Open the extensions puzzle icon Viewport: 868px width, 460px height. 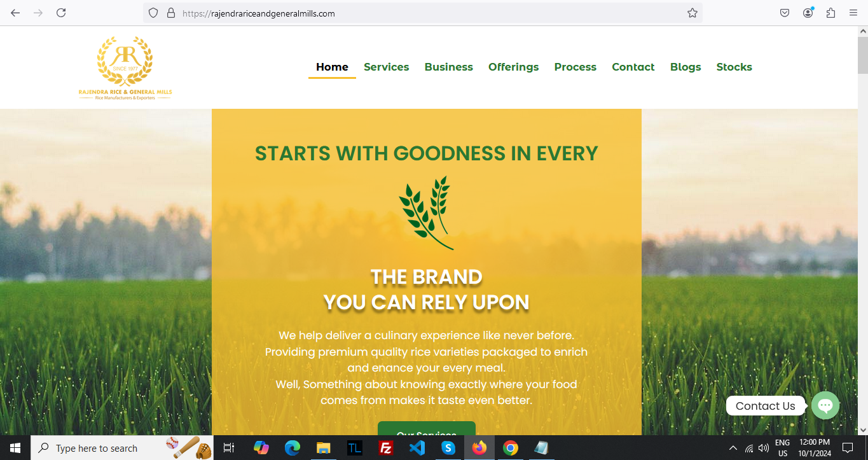tap(830, 13)
